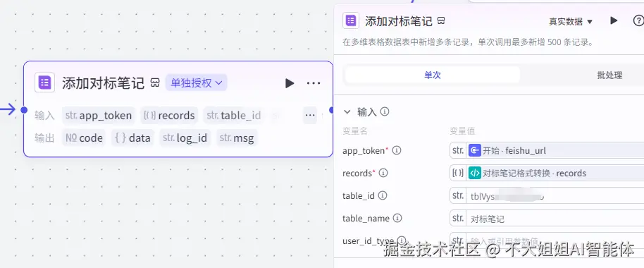Run the node from the side panel

pyautogui.click(x=614, y=20)
